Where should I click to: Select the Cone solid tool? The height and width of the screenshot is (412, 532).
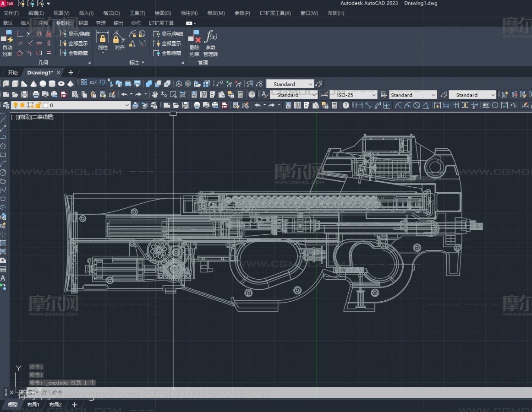tap(33, 84)
